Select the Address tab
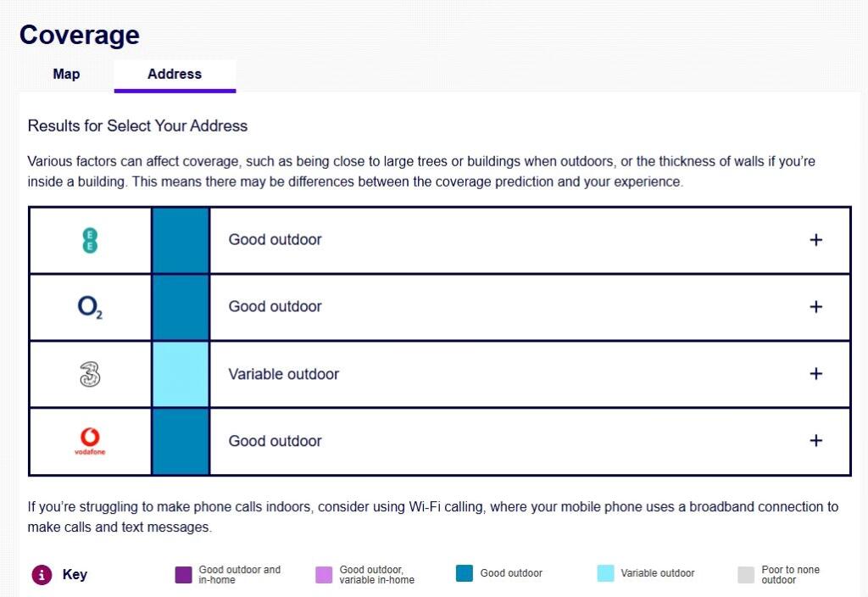868x597 pixels. [175, 75]
